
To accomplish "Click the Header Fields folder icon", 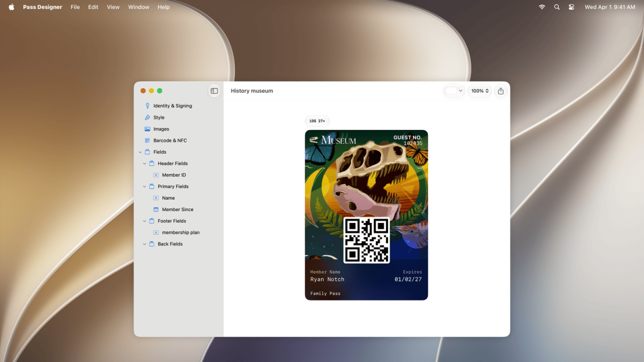I will tap(152, 163).
